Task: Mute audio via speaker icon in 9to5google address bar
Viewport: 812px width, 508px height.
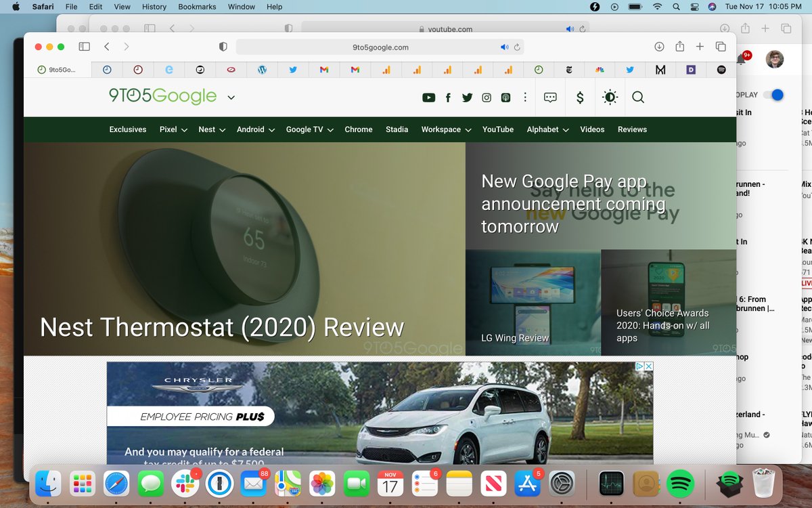Action: tap(504, 47)
